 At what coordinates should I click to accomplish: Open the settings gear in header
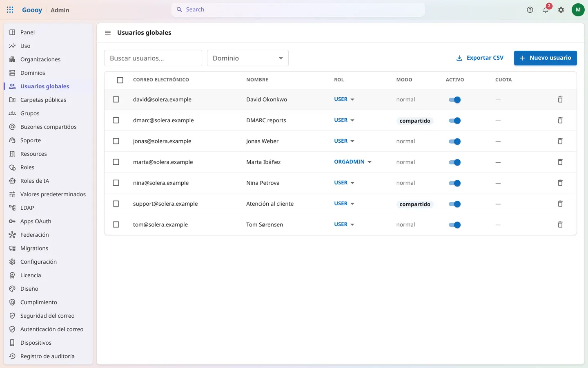(561, 10)
